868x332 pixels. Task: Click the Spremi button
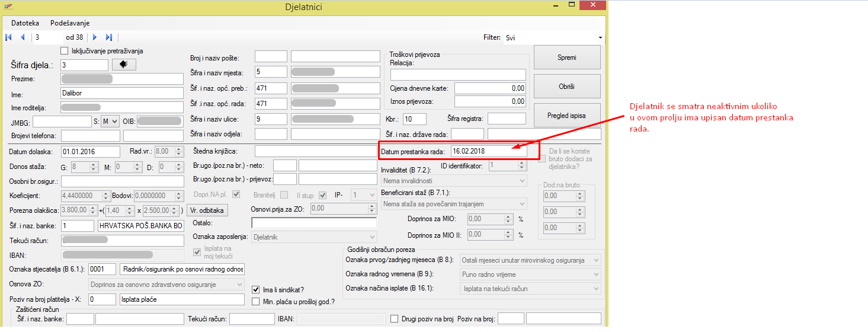(x=567, y=58)
